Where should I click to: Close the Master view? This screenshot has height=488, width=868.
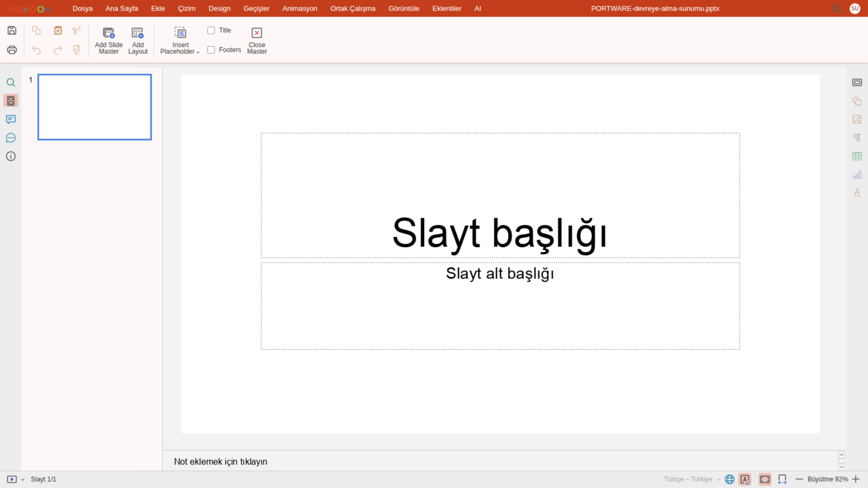click(257, 40)
